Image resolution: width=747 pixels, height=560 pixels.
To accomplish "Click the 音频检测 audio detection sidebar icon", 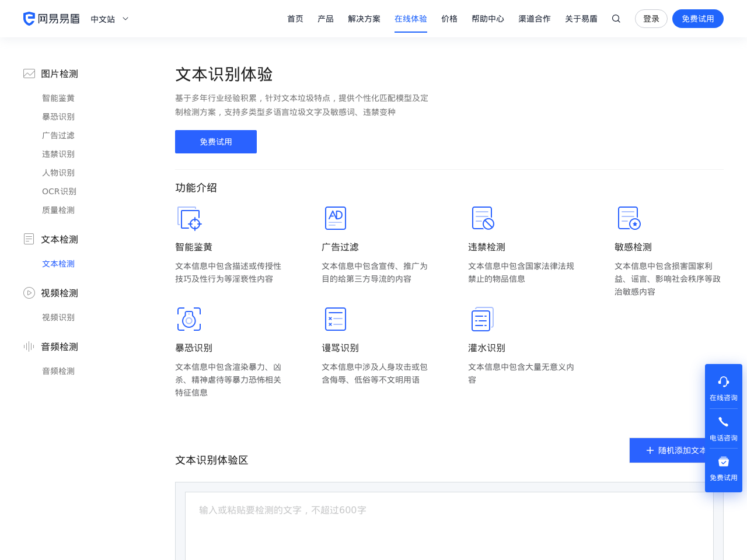I will pos(28,346).
